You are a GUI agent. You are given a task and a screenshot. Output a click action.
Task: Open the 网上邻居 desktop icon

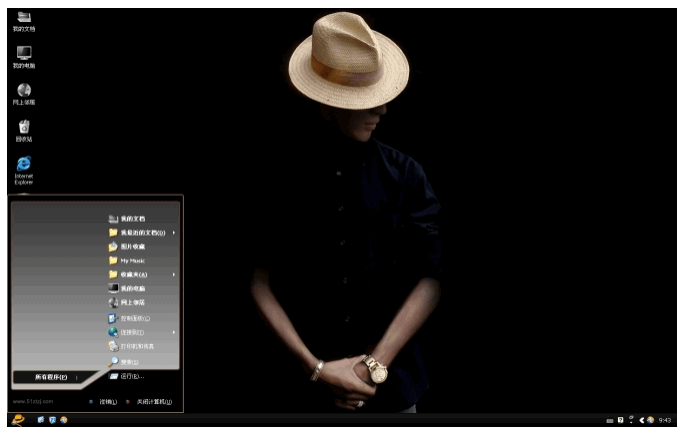pyautogui.click(x=24, y=91)
